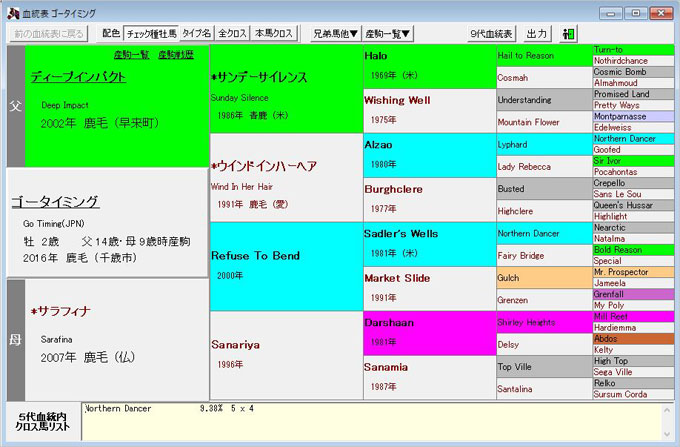The height and width of the screenshot is (447, 680).
Task: Toggle the チェック種牡馬 color mode
Action: (x=151, y=34)
